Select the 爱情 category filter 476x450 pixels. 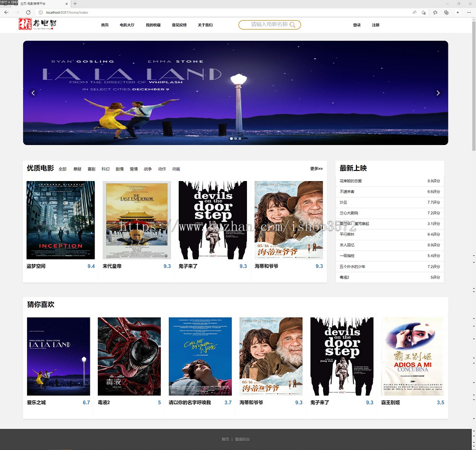pos(134,169)
